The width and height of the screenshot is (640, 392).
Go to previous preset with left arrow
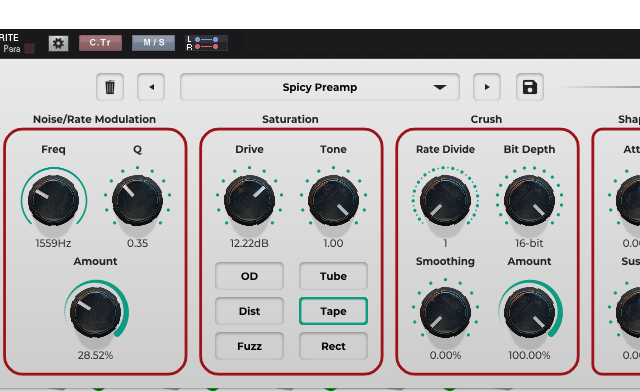(x=151, y=87)
